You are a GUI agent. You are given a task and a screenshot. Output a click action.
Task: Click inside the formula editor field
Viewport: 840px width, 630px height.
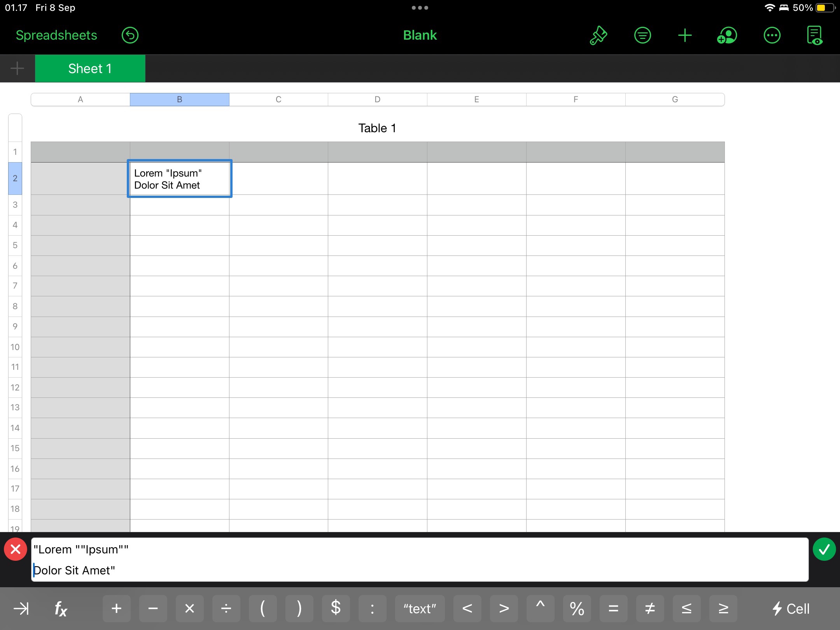420,559
